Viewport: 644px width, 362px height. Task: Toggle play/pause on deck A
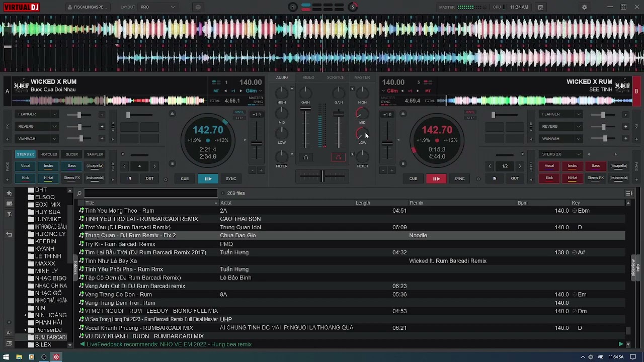(x=208, y=178)
